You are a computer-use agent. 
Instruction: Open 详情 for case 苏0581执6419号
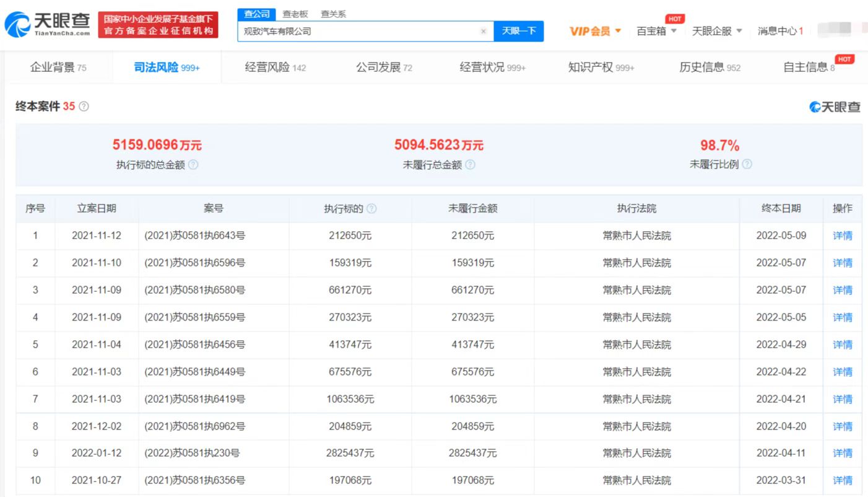pyautogui.click(x=843, y=399)
